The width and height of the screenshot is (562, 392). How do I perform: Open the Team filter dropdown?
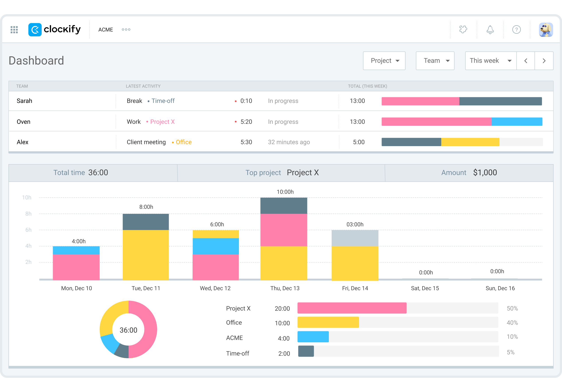click(x=435, y=61)
